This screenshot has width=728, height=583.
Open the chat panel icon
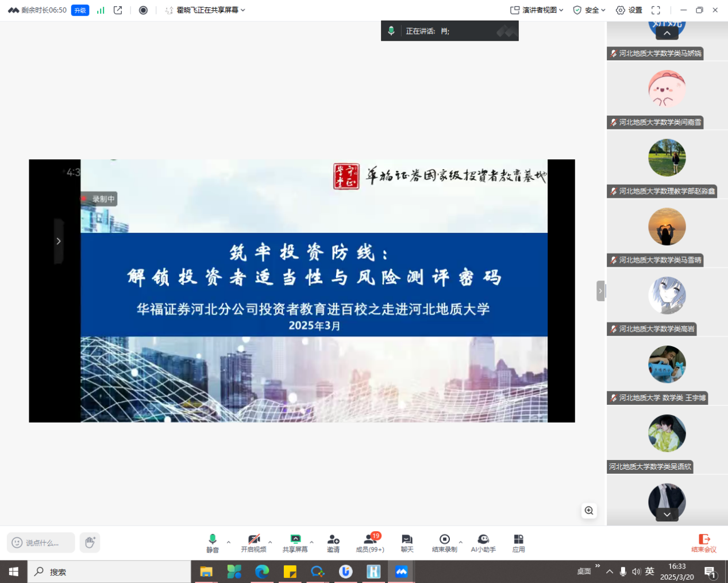point(407,542)
